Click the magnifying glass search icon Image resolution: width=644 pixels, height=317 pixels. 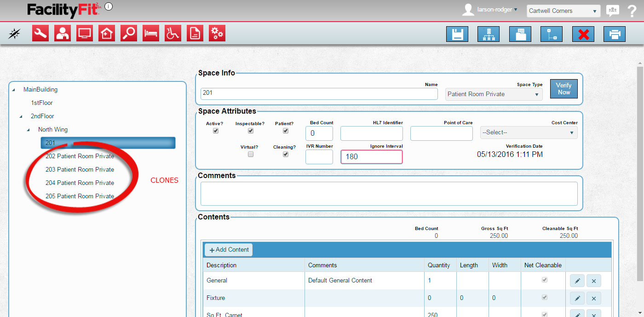[129, 34]
